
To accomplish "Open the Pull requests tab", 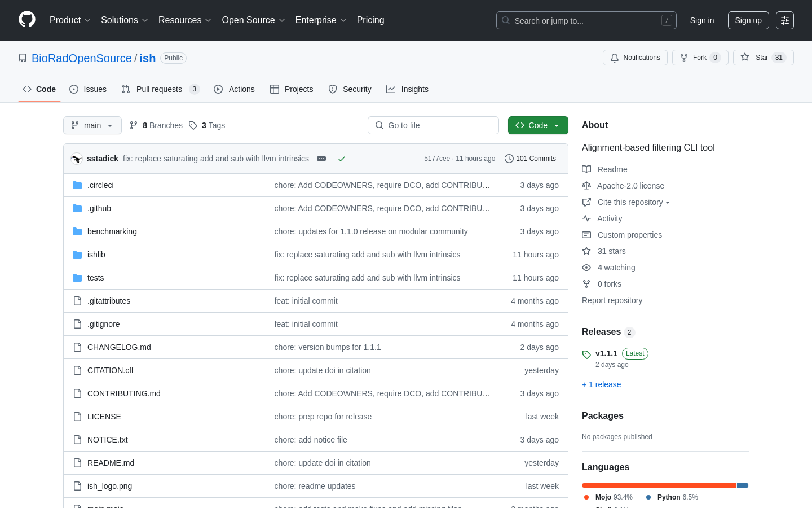I will (x=161, y=89).
